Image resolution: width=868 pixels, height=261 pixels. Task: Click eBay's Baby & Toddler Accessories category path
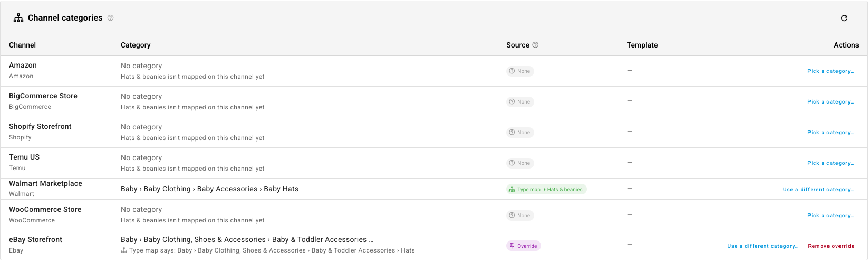[x=247, y=239]
